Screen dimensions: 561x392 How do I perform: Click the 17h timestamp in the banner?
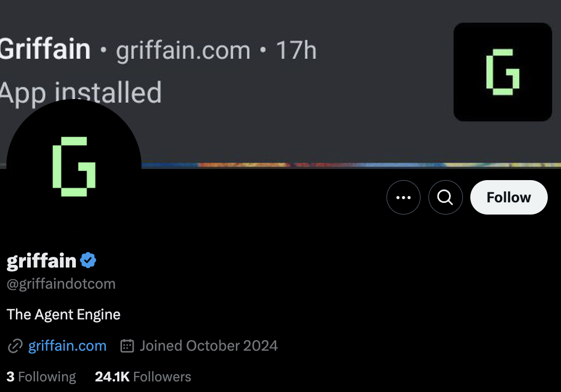[x=296, y=50]
